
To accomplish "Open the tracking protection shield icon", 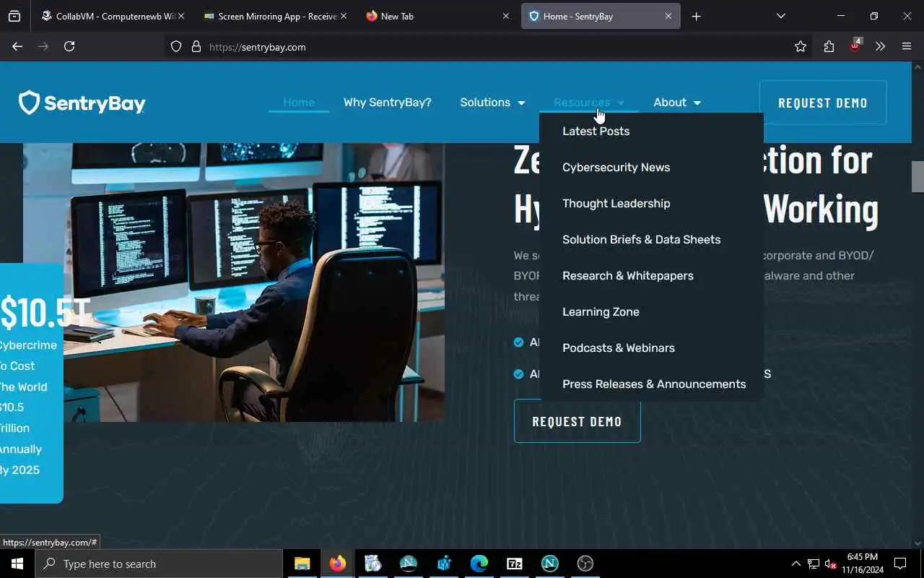I will [x=176, y=46].
